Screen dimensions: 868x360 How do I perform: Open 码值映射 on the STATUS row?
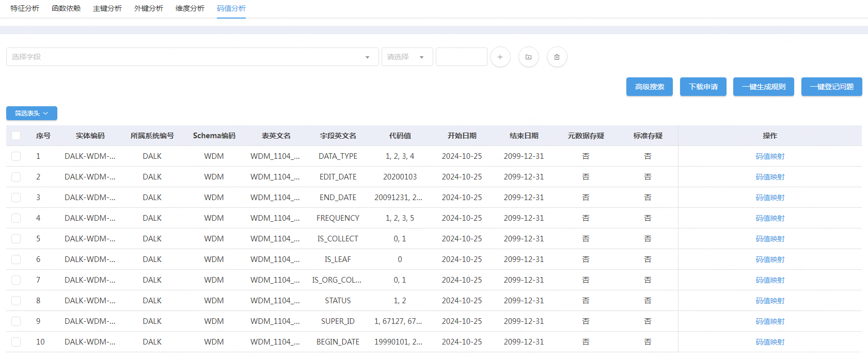click(x=770, y=301)
